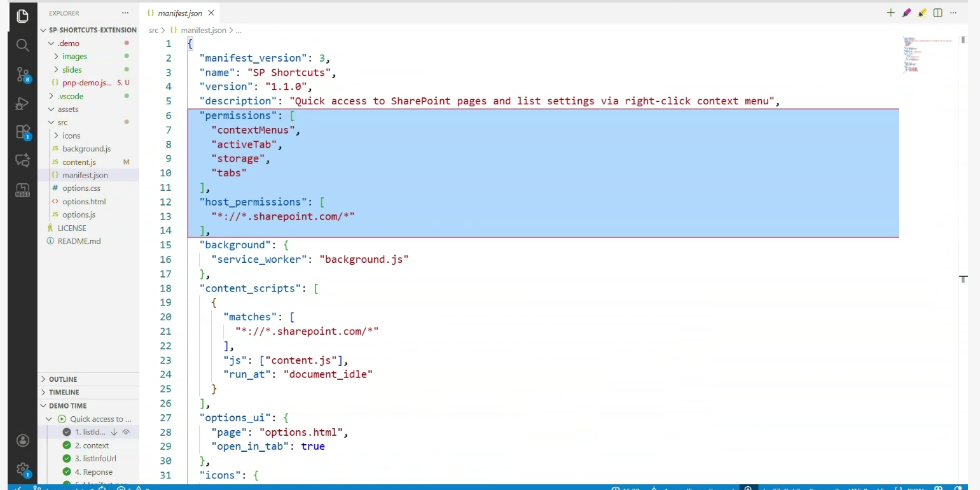Open the Extensions view in activity bar
Viewport: 980px width, 490px height.
tap(22, 132)
